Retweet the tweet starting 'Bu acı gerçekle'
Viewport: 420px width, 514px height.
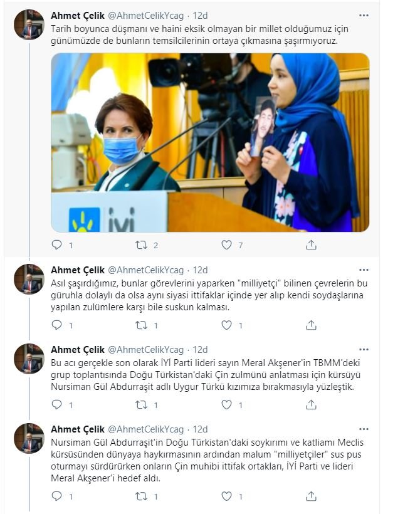point(142,405)
